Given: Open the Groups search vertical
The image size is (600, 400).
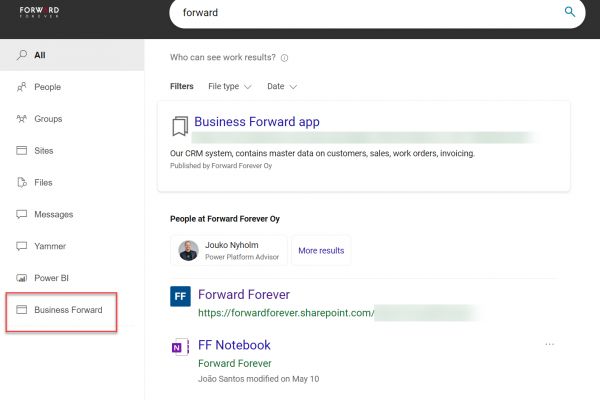Looking at the screenshot, I should click(48, 119).
